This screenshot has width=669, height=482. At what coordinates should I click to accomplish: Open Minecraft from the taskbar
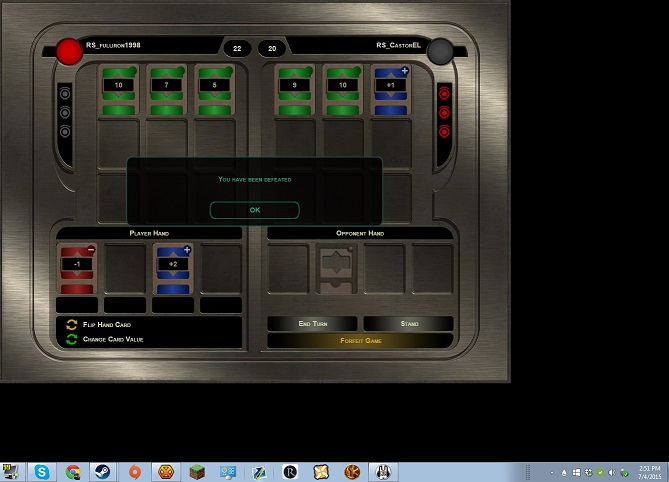tap(197, 472)
